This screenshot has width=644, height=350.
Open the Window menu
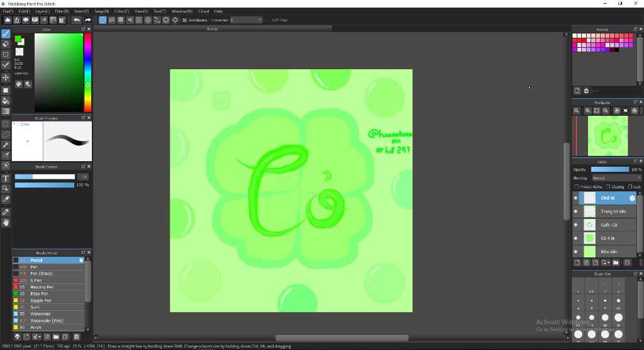coord(182,11)
